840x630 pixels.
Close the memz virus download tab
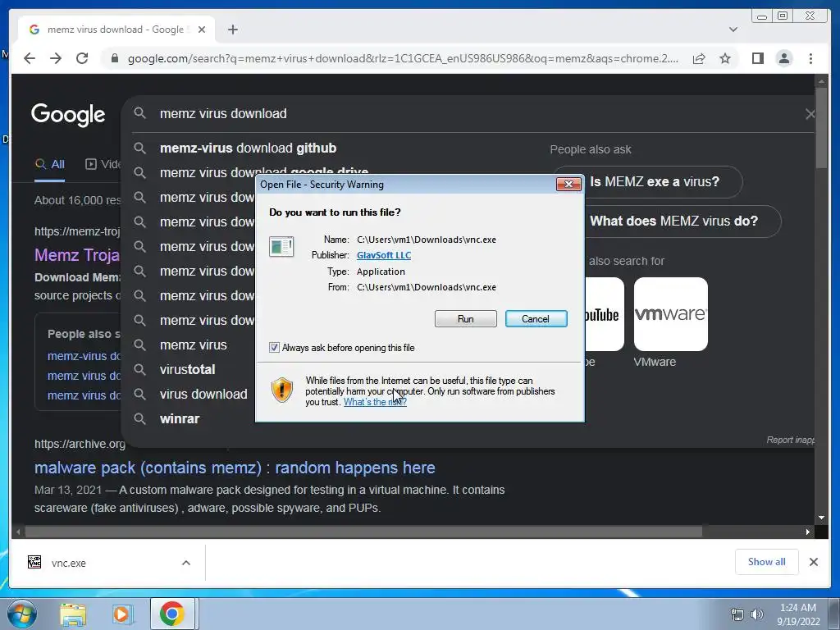click(x=202, y=30)
